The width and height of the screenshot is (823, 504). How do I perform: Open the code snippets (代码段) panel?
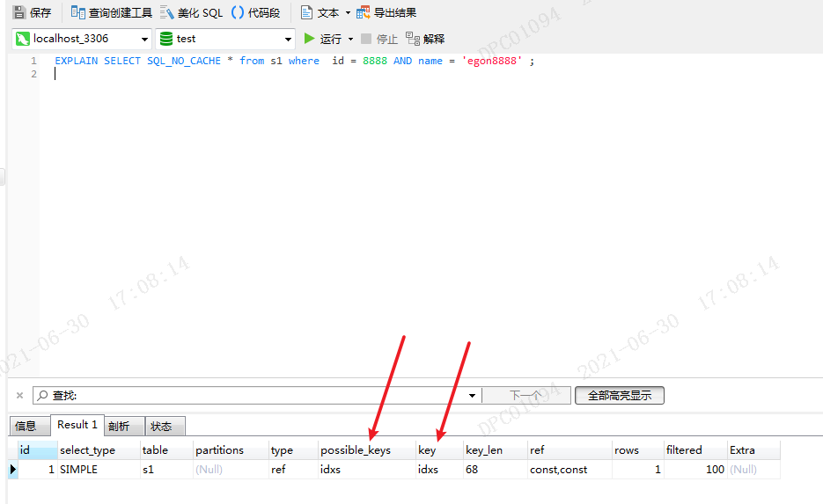[x=256, y=12]
